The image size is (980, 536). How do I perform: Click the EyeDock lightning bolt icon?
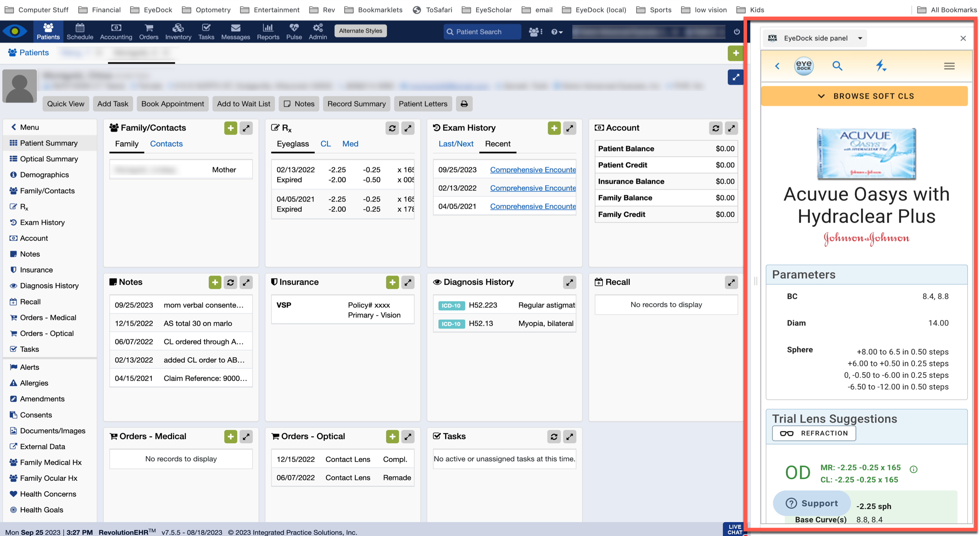(x=880, y=66)
